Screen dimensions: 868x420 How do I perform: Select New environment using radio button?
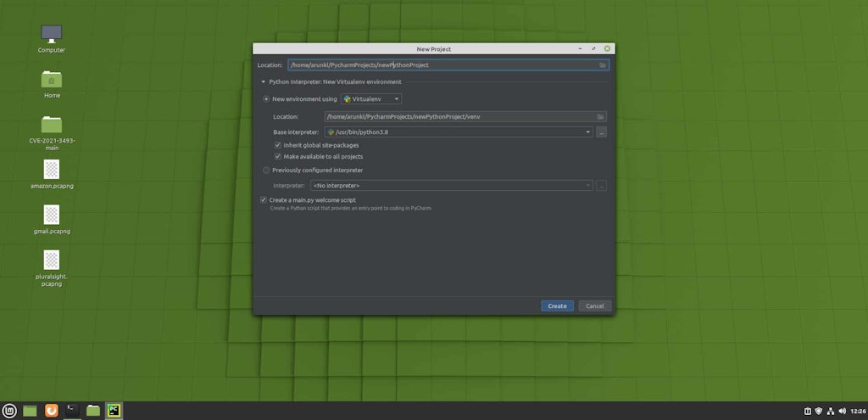266,99
